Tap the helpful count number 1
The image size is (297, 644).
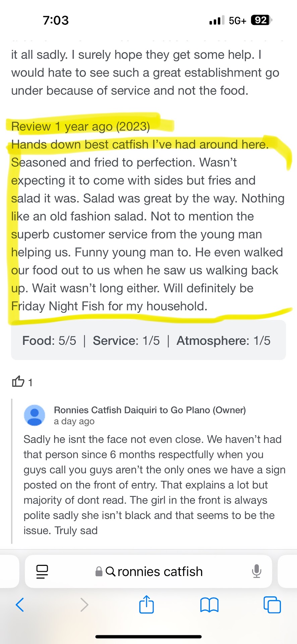click(30, 383)
